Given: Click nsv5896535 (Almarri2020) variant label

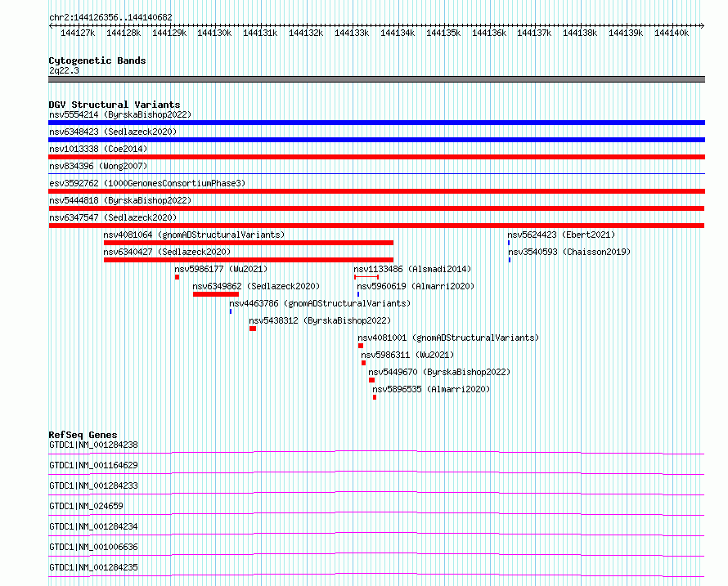Looking at the screenshot, I should 431,389.
